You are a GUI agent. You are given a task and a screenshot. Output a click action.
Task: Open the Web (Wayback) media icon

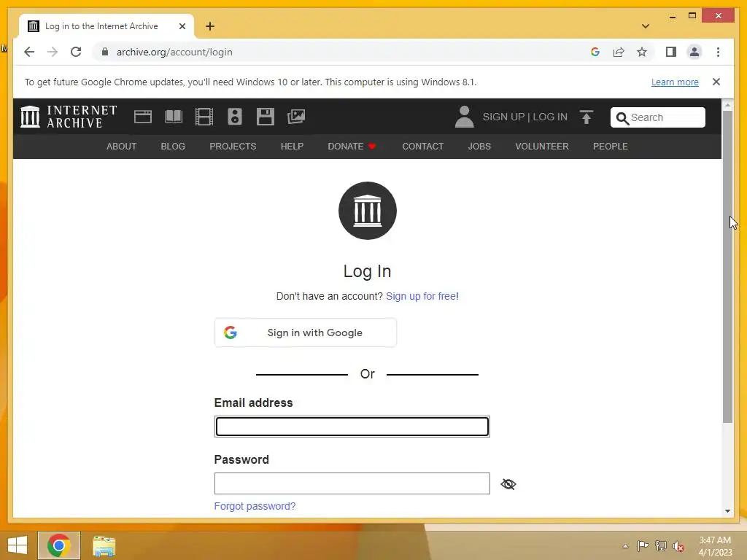click(143, 117)
